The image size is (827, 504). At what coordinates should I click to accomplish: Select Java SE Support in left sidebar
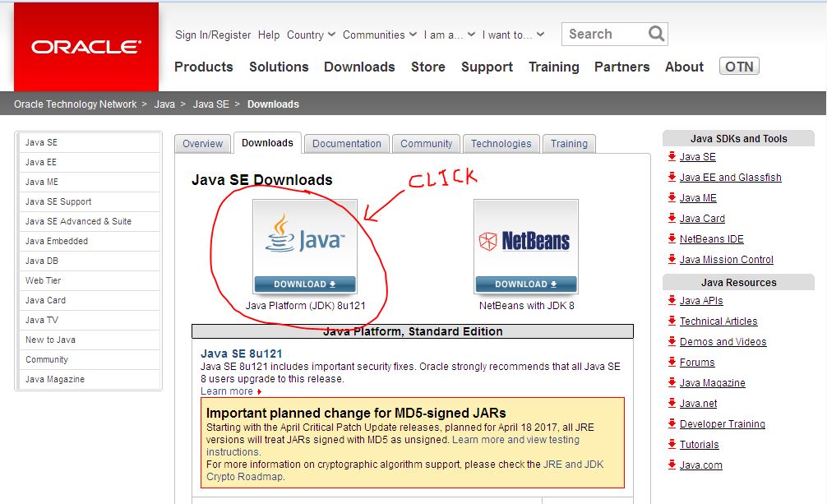[89, 201]
